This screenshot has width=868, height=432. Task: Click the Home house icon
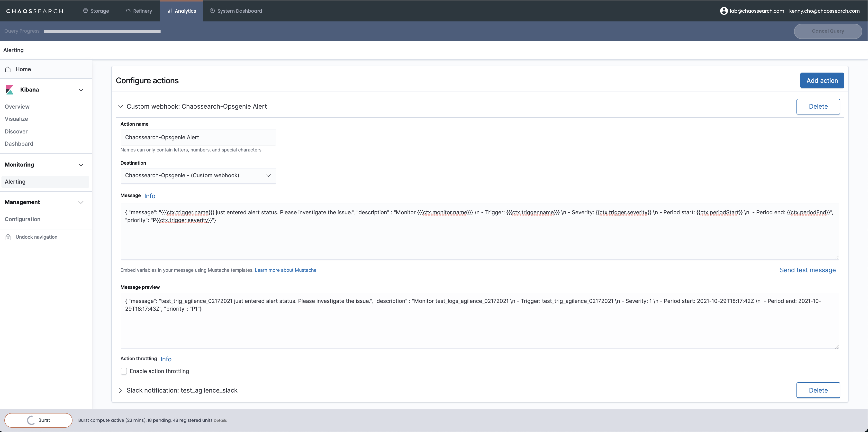pyautogui.click(x=8, y=69)
